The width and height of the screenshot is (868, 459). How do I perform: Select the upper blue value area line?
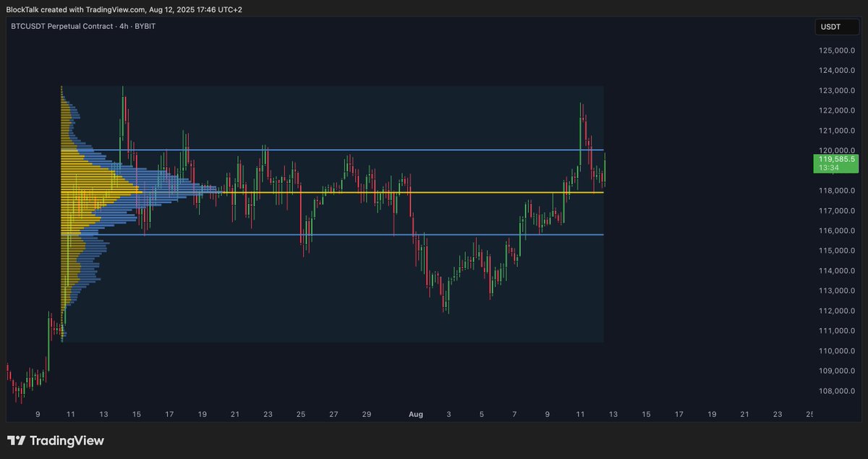coord(333,150)
